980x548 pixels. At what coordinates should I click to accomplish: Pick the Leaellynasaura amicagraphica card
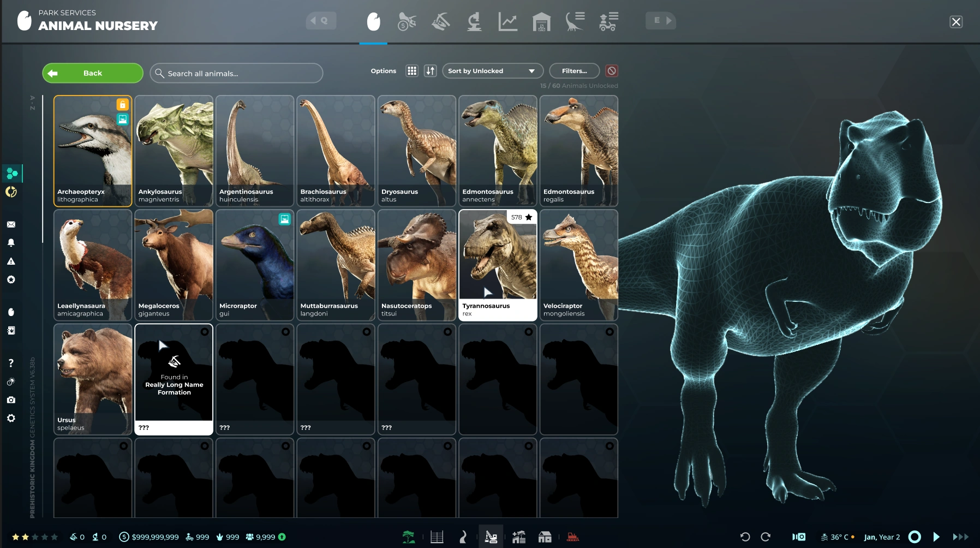93,265
